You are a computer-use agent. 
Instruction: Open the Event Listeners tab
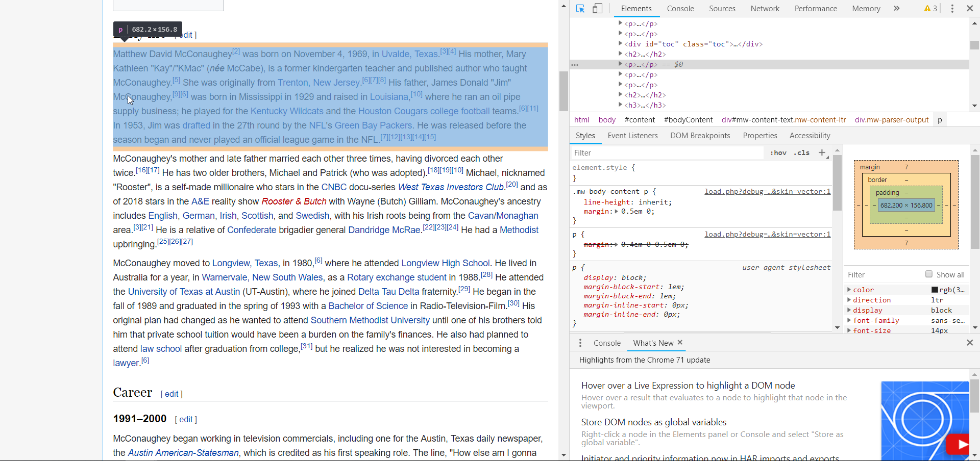pyautogui.click(x=632, y=136)
